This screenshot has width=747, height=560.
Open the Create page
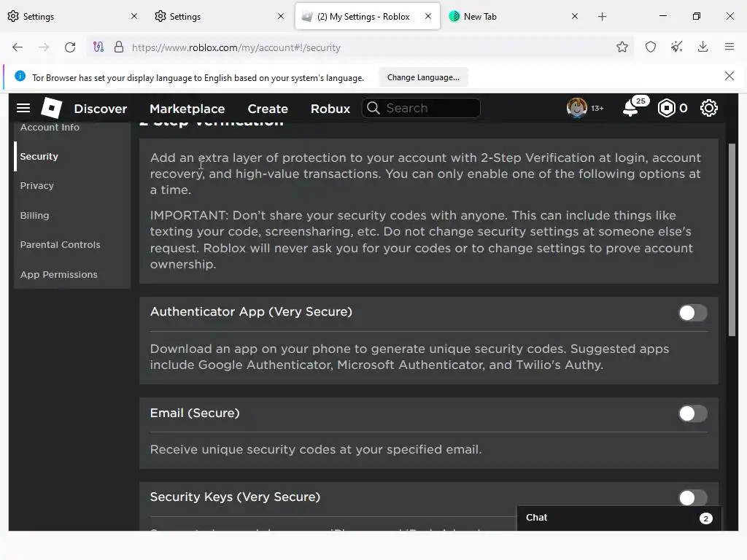coord(268,109)
